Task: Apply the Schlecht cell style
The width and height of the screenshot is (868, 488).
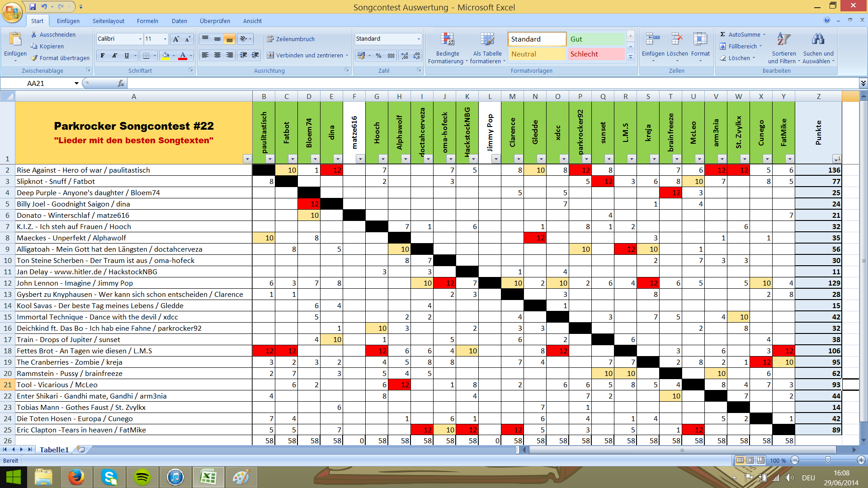Action: coord(596,54)
